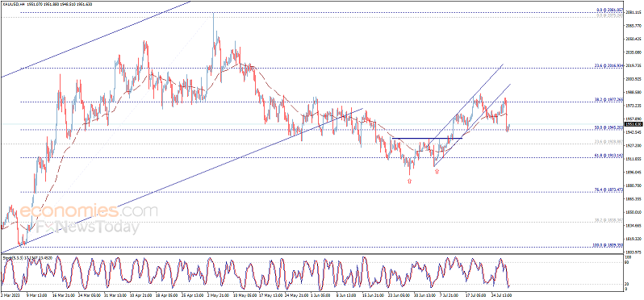
Task: Click the Fibonacci label 38.2 @ 1977.265
Action: pos(609,99)
